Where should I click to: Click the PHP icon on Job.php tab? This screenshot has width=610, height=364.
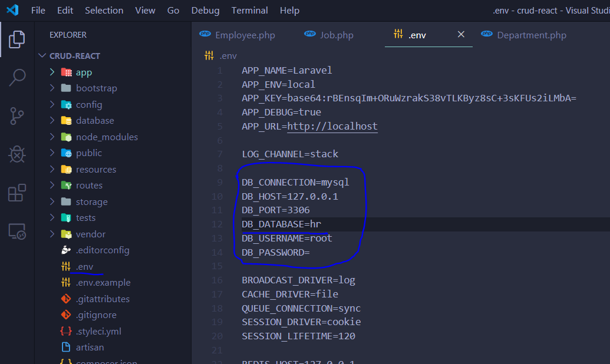pos(309,35)
